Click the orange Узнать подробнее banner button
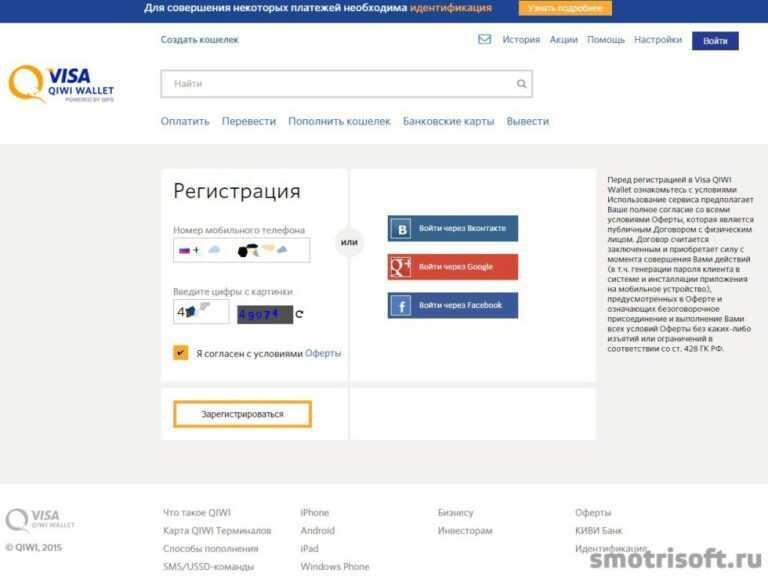The width and height of the screenshot is (768, 578). [x=565, y=8]
